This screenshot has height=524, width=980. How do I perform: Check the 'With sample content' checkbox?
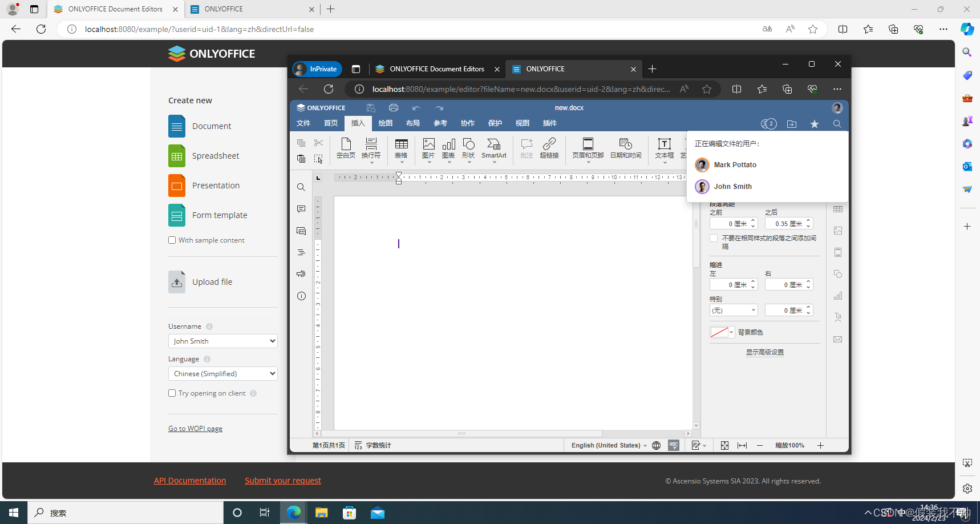[x=172, y=240]
